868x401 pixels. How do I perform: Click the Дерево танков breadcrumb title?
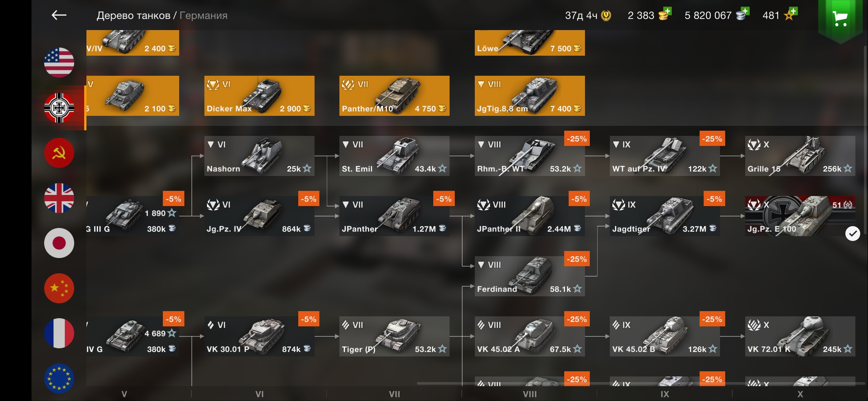point(133,16)
